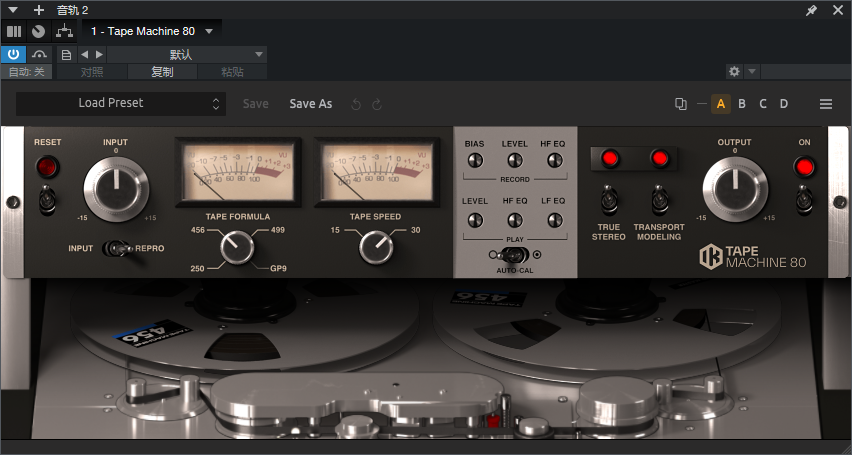Click the play HF EQ trim knob

[x=515, y=220]
